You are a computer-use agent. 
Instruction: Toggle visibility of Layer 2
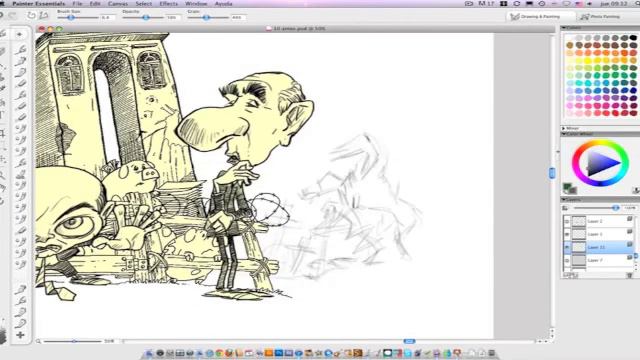pos(567,221)
